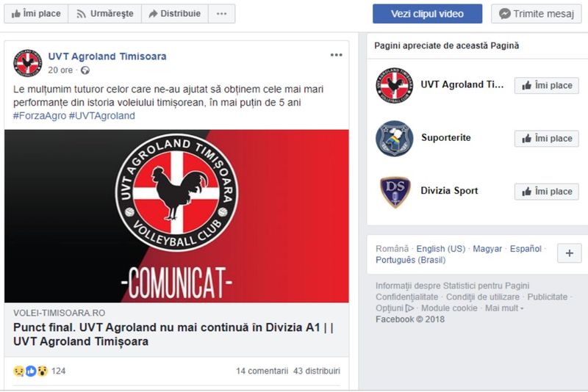
Task: Send message via Trimite mesaj
Action: pos(537,14)
